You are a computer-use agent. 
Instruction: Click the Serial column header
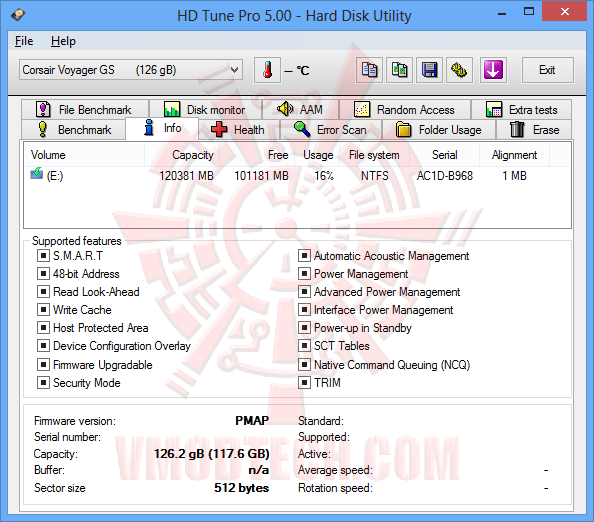(x=444, y=155)
